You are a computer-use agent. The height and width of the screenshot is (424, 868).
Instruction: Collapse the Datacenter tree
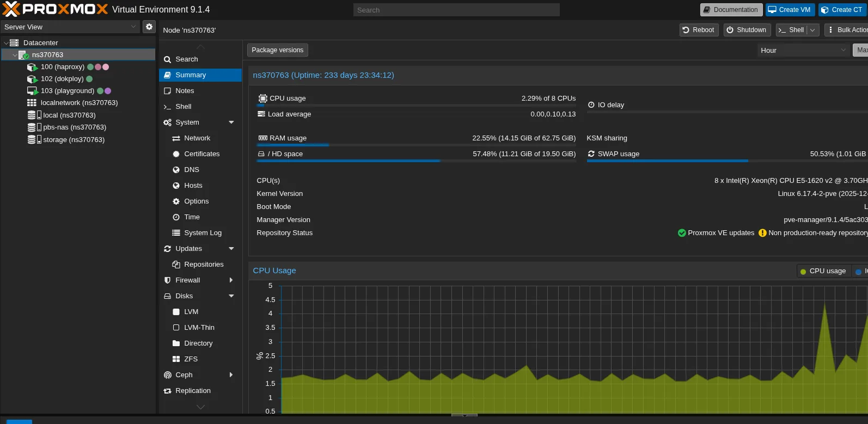coord(6,43)
